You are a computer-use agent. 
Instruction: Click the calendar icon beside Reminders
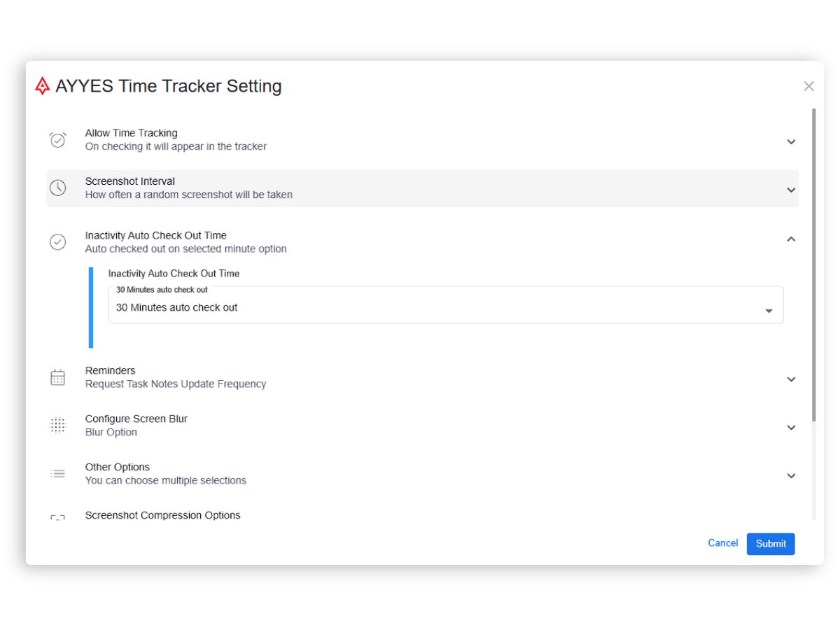[x=57, y=377]
